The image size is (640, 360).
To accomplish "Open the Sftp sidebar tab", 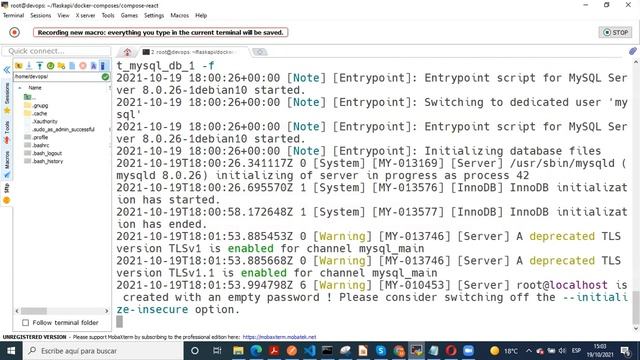I will point(7,193).
